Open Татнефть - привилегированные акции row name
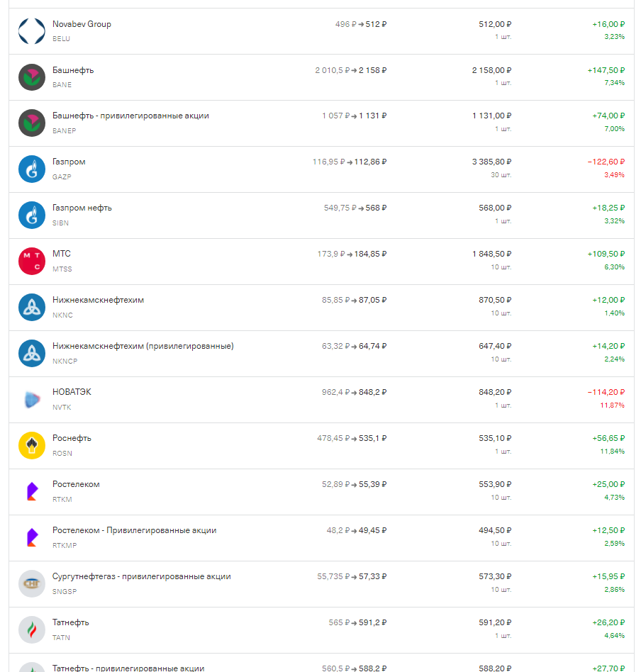The width and height of the screenshot is (641, 672). [128, 668]
